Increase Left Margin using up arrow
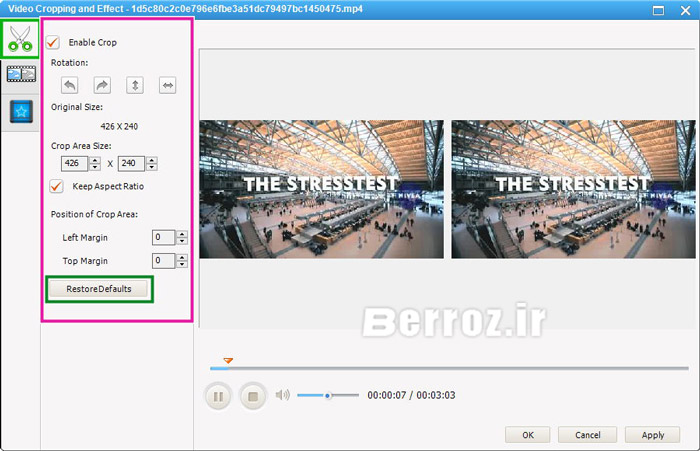 [x=181, y=233]
